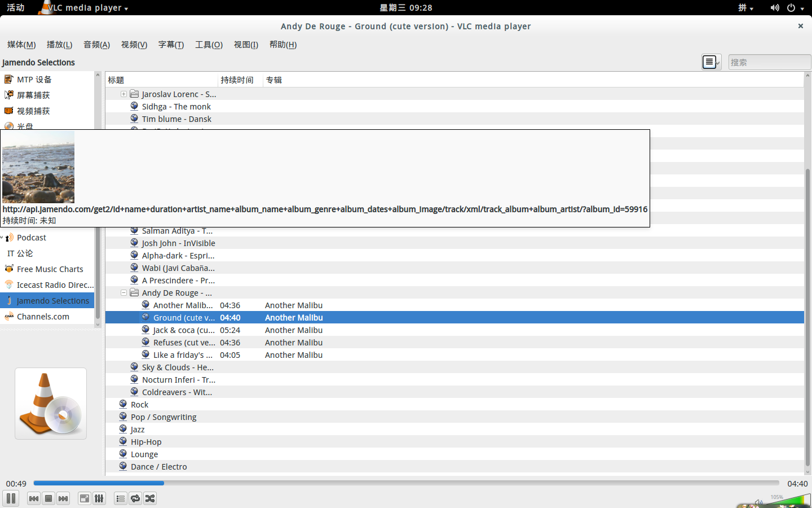
Task: Open the system volume indicator in top bar
Action: (x=775, y=8)
